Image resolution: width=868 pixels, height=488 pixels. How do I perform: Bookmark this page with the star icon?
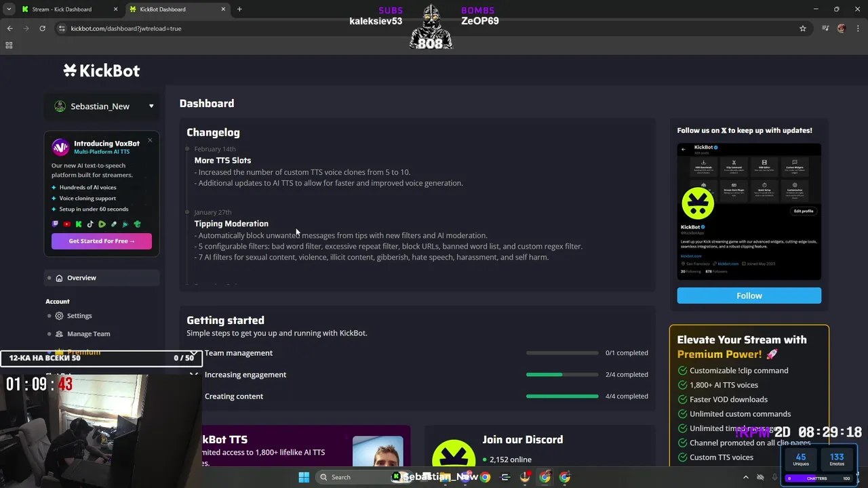(803, 28)
